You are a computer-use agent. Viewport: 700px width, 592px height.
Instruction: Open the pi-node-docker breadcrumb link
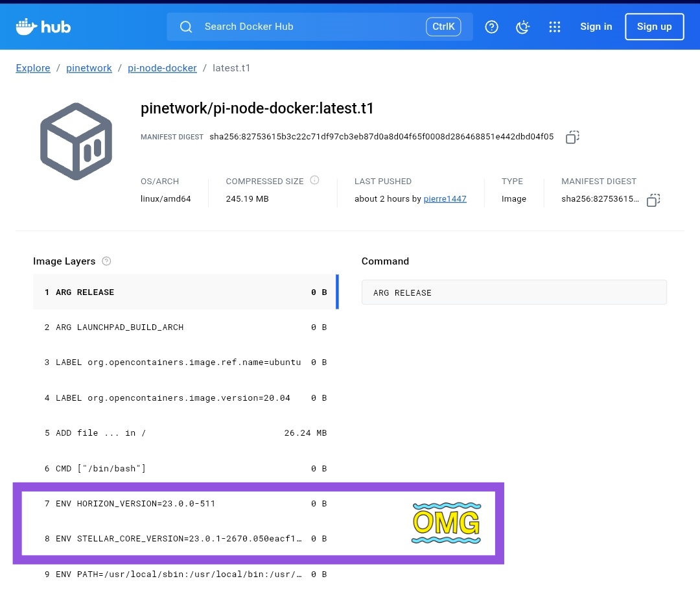click(x=162, y=68)
